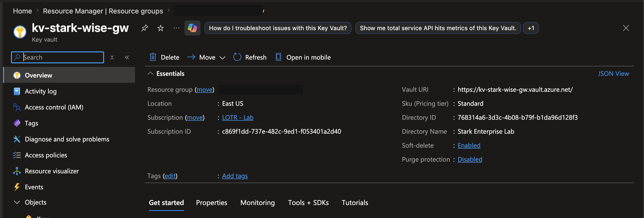Click the troubleshoot Key Vault suggestion

coord(278,28)
